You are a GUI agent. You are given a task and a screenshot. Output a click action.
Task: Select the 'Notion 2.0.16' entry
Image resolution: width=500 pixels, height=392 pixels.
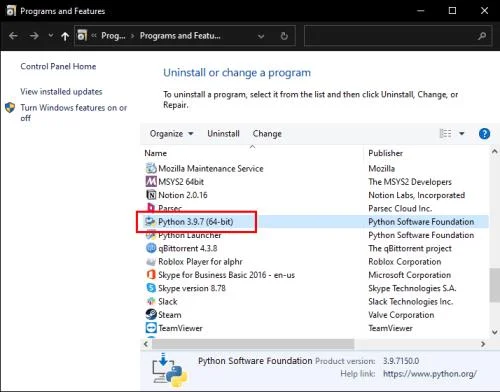pos(183,195)
